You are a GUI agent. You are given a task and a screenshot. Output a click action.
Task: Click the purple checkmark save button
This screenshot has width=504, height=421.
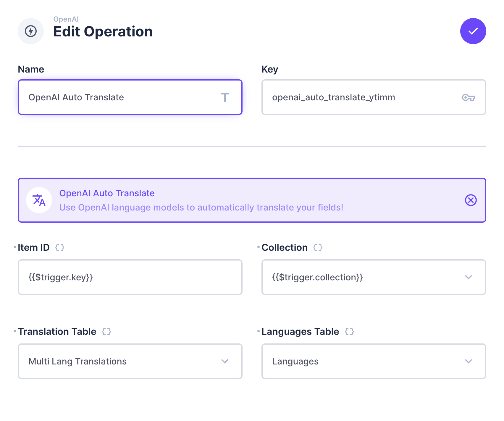coord(473,31)
